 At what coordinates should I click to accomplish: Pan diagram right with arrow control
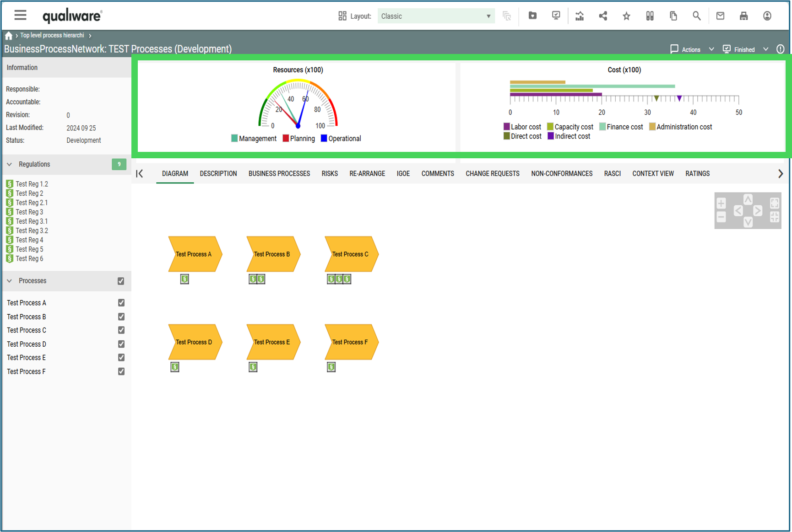[x=758, y=210]
